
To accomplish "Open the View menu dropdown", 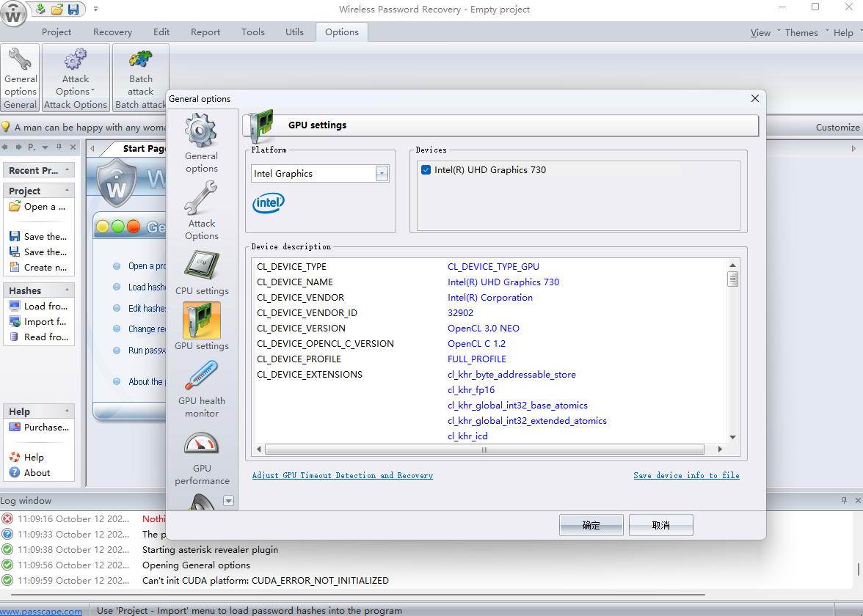I will (760, 33).
